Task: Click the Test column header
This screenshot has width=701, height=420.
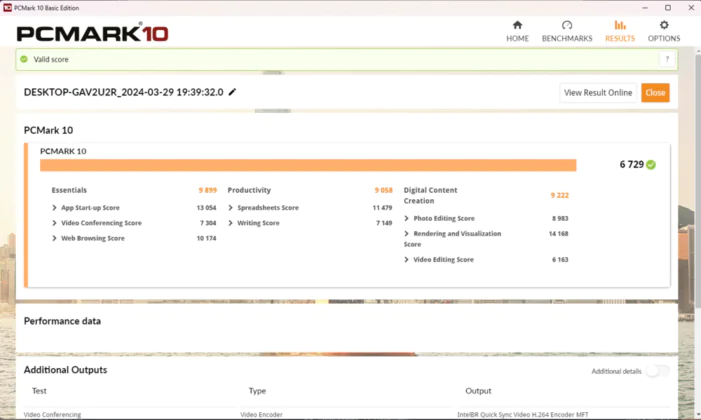Action: click(x=39, y=391)
